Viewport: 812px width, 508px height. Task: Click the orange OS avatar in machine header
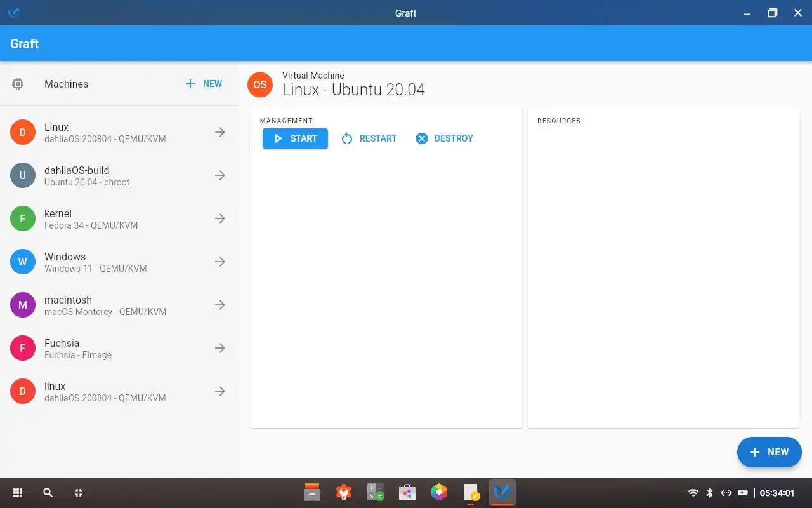pyautogui.click(x=260, y=84)
